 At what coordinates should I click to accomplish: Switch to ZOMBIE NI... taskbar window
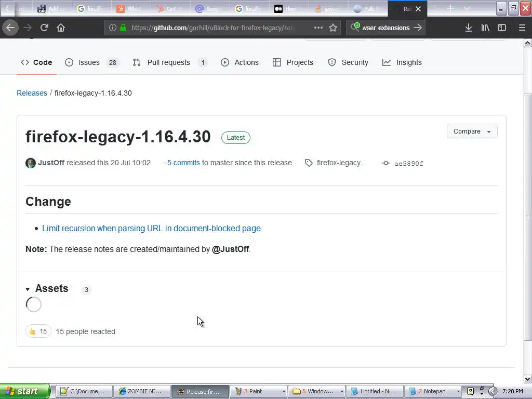tap(142, 391)
